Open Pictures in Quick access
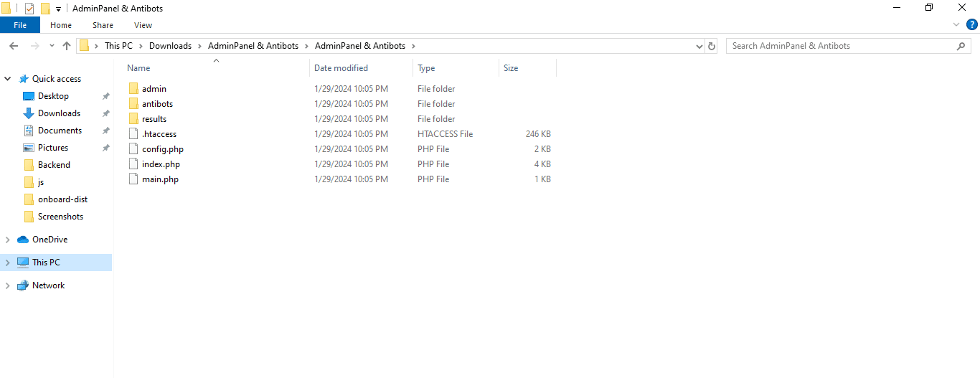This screenshot has height=378, width=980. click(53, 148)
